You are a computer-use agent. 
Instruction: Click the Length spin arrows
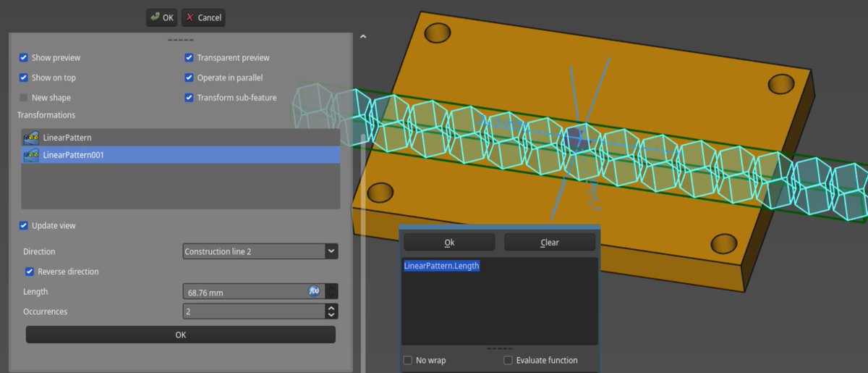(331, 292)
